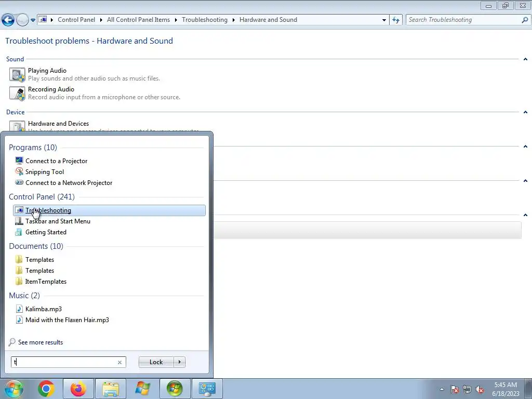Click the Network Projector icon

tap(19, 182)
